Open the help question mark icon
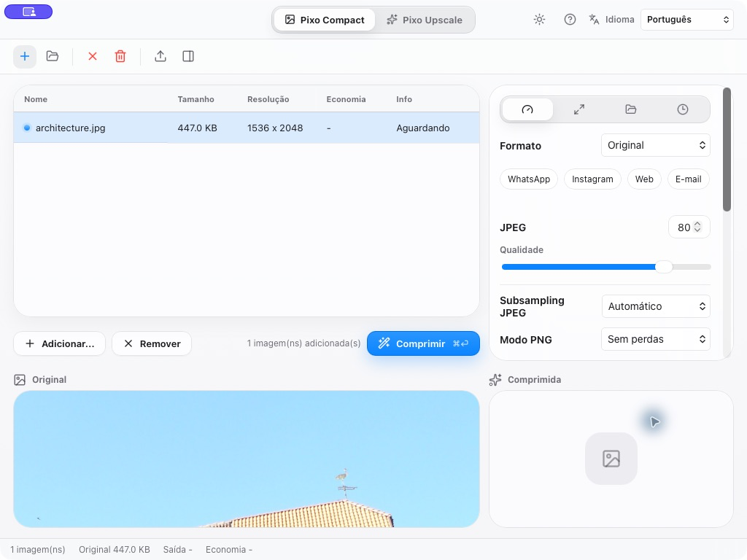Image resolution: width=747 pixels, height=560 pixels. (x=570, y=20)
